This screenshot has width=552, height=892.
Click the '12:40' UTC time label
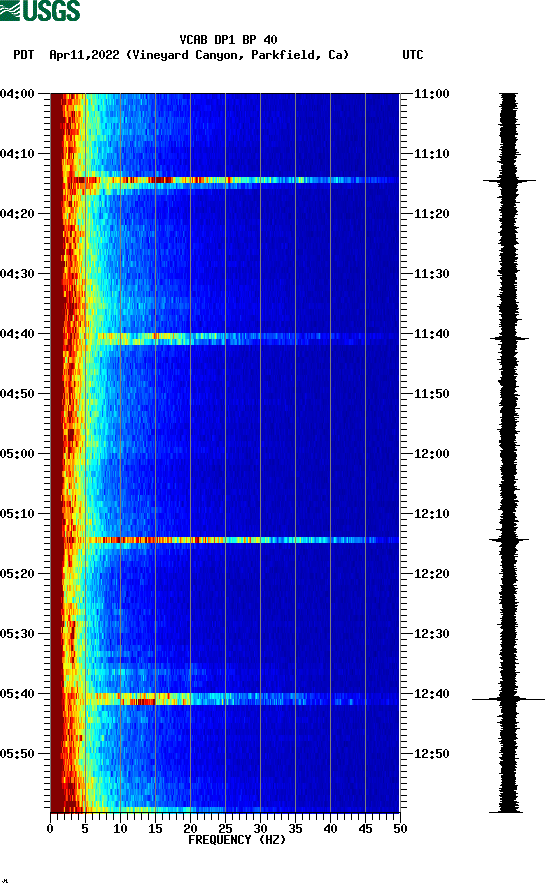tap(431, 694)
